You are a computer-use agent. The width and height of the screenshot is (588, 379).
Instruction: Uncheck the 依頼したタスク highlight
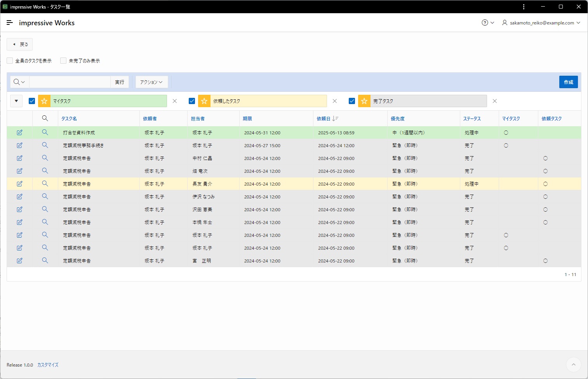192,101
